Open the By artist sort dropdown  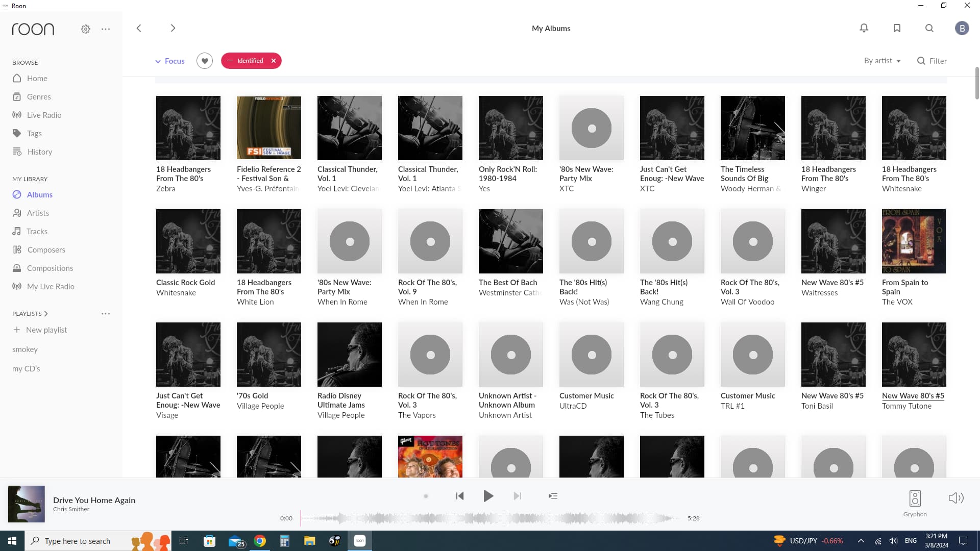(883, 61)
